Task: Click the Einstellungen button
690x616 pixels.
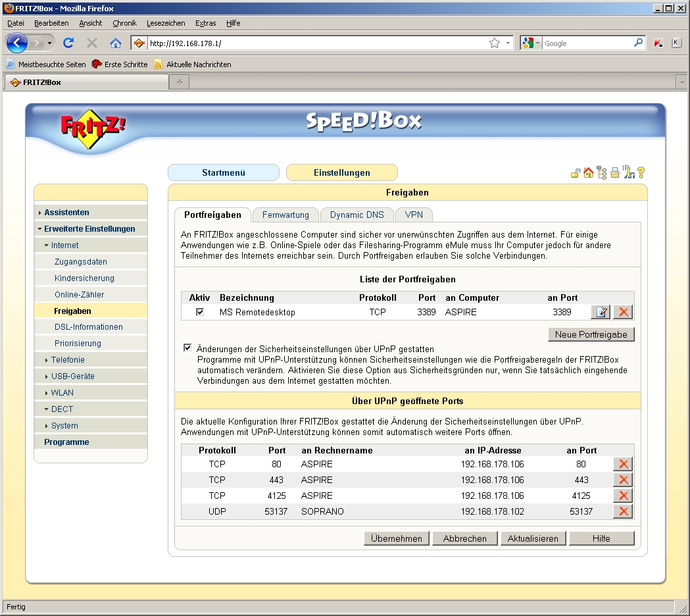Action: click(342, 172)
